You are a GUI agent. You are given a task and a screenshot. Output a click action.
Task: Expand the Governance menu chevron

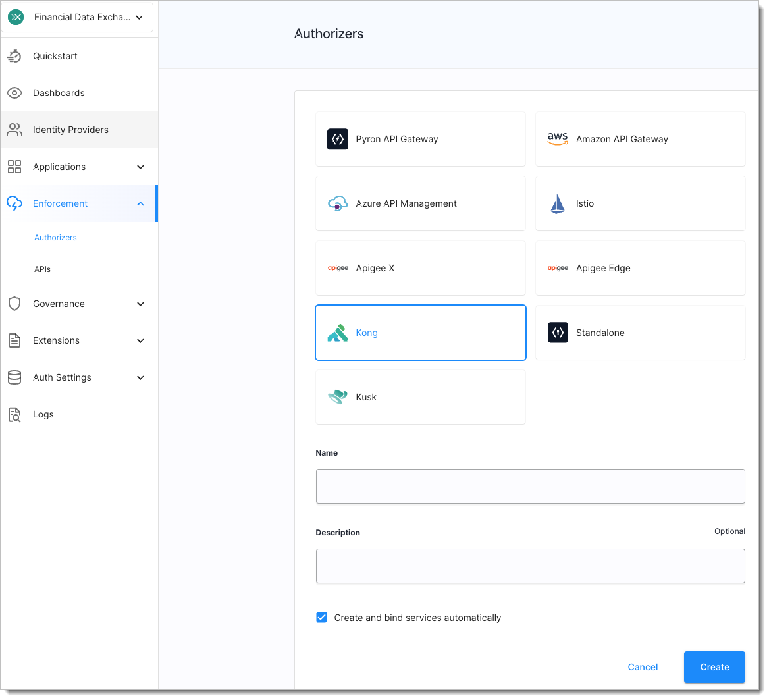click(140, 305)
